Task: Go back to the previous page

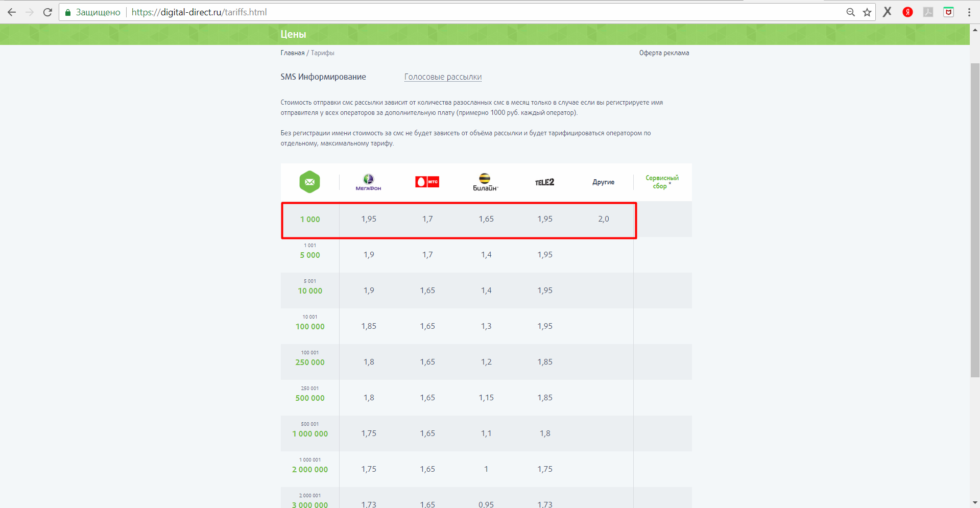Action: coord(11,12)
